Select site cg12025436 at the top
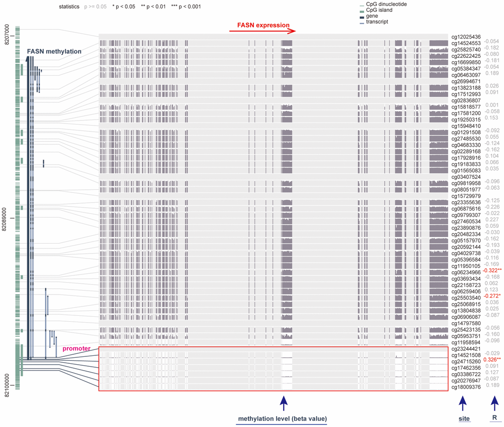Screen dimensions: 504x427 (465, 37)
